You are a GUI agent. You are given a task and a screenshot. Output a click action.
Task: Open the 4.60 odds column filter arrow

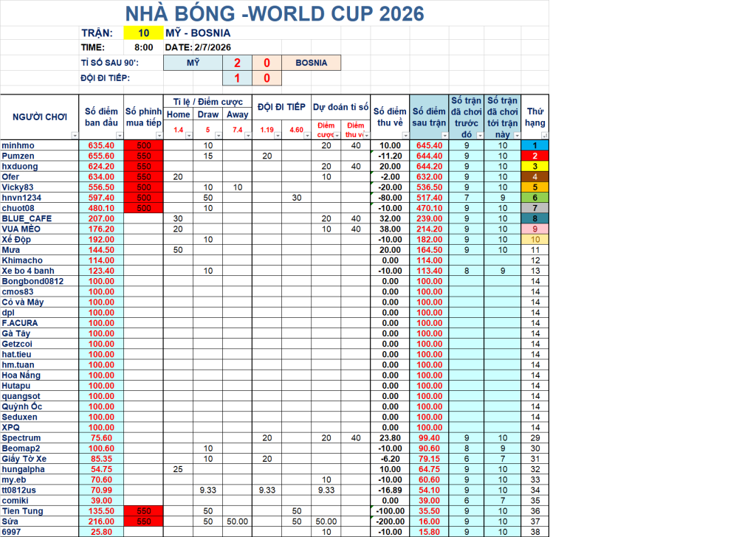click(307, 136)
